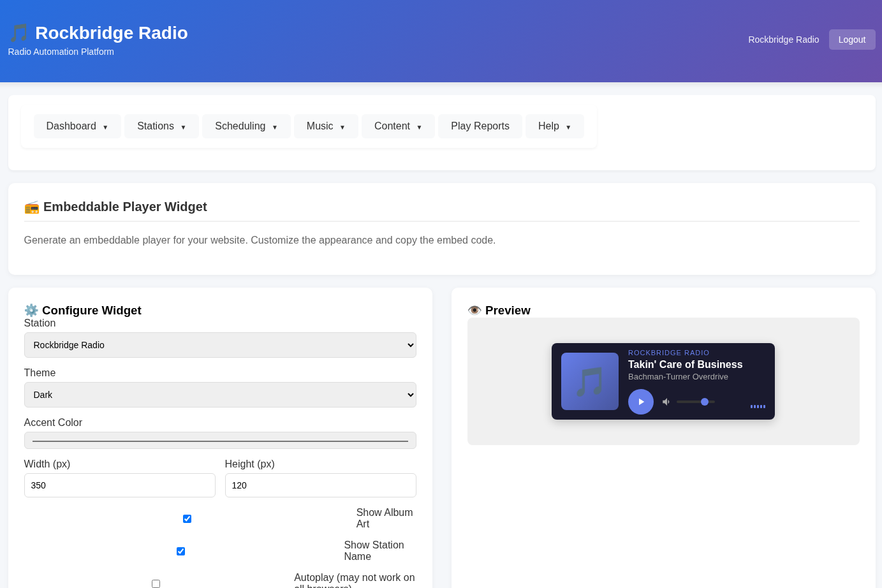
Task: Open the Content menu
Action: click(398, 126)
